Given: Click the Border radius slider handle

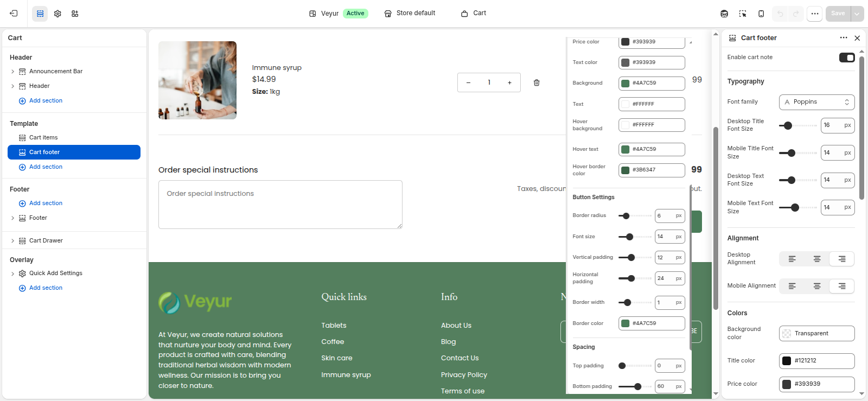Looking at the screenshot, I should [x=626, y=216].
